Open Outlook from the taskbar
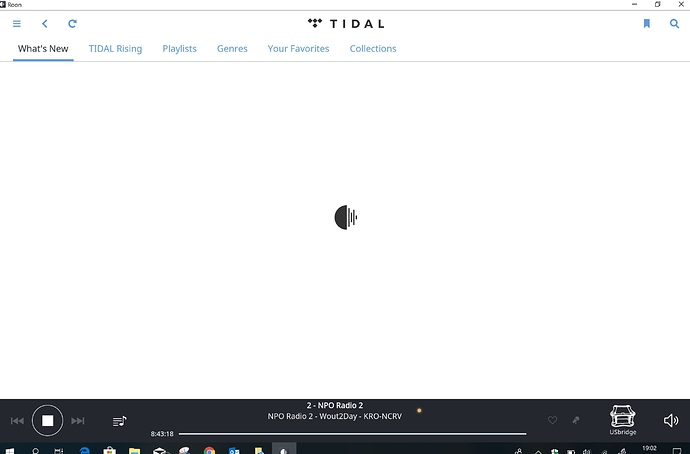The height and width of the screenshot is (454, 690). pyautogui.click(x=234, y=450)
